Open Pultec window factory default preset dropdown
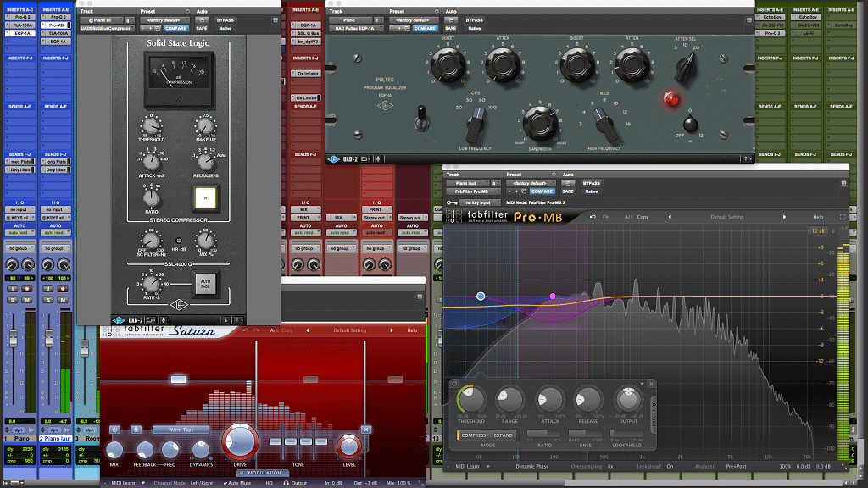Viewport: 868px width, 488px height. point(414,20)
